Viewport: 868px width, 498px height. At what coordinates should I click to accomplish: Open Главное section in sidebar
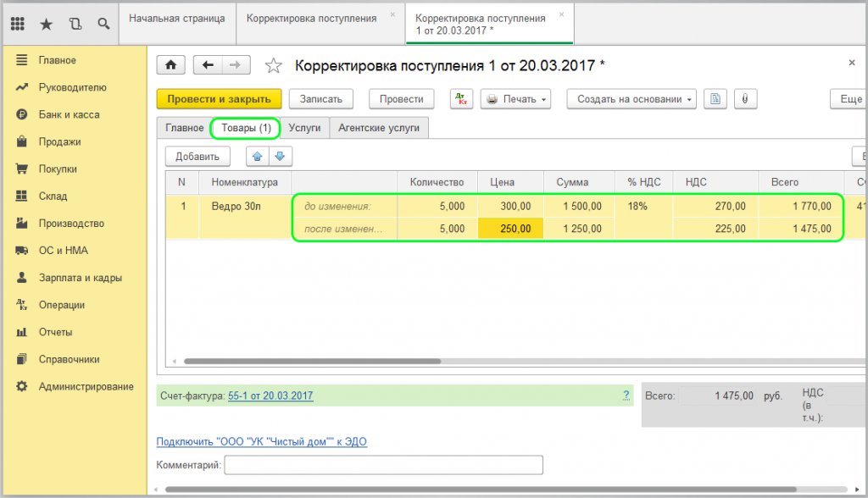pyautogui.click(x=57, y=60)
